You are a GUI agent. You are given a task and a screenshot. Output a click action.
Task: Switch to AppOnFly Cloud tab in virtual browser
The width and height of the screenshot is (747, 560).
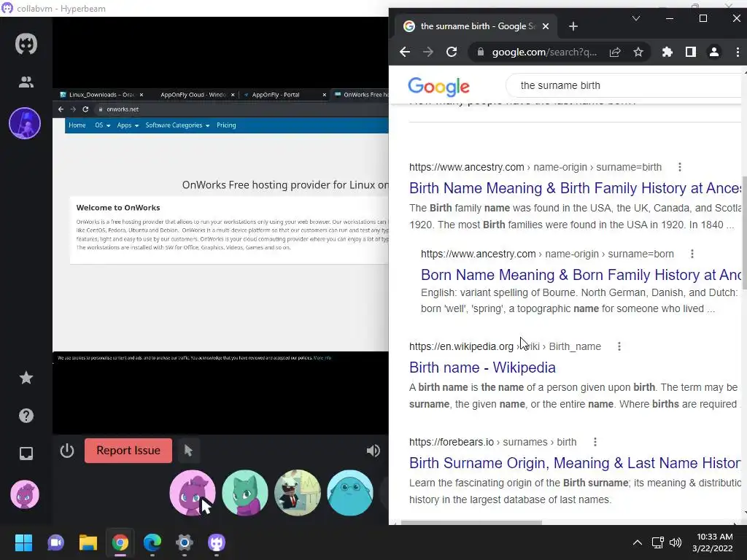pos(193,95)
